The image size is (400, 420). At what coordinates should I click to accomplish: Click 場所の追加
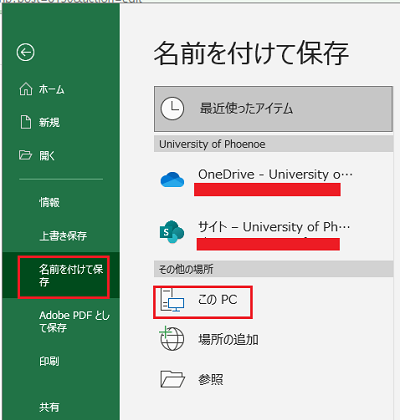click(x=228, y=340)
